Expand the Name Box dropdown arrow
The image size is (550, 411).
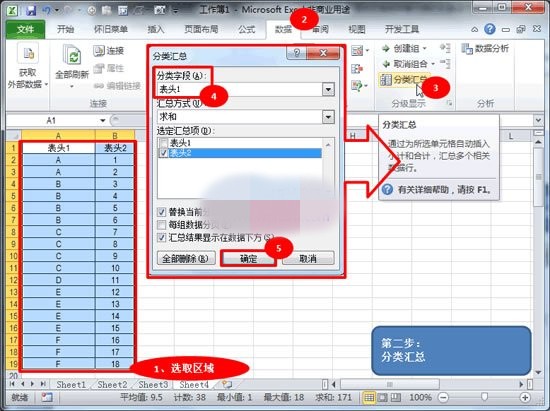pos(103,121)
